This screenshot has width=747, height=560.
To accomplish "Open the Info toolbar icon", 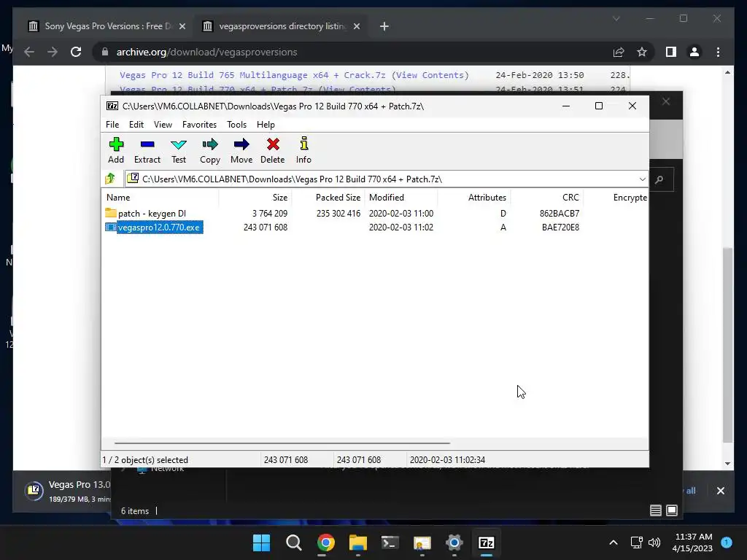I will [x=303, y=150].
